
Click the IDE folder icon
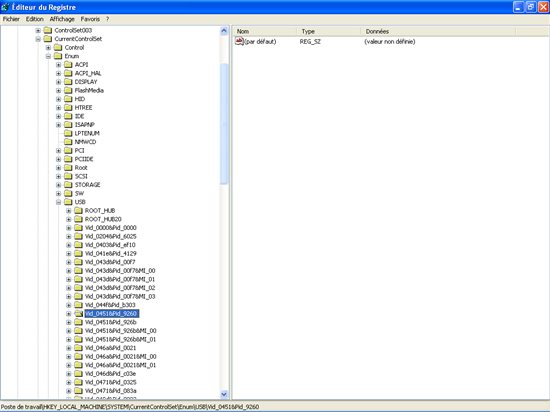pos(68,116)
